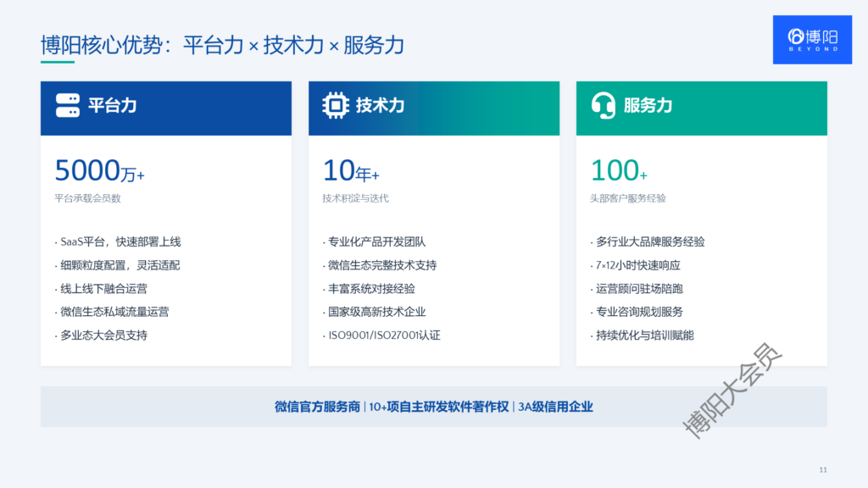Image resolution: width=868 pixels, height=488 pixels.
Task: Click the bullet 国家级高新技术企业
Action: click(x=374, y=312)
